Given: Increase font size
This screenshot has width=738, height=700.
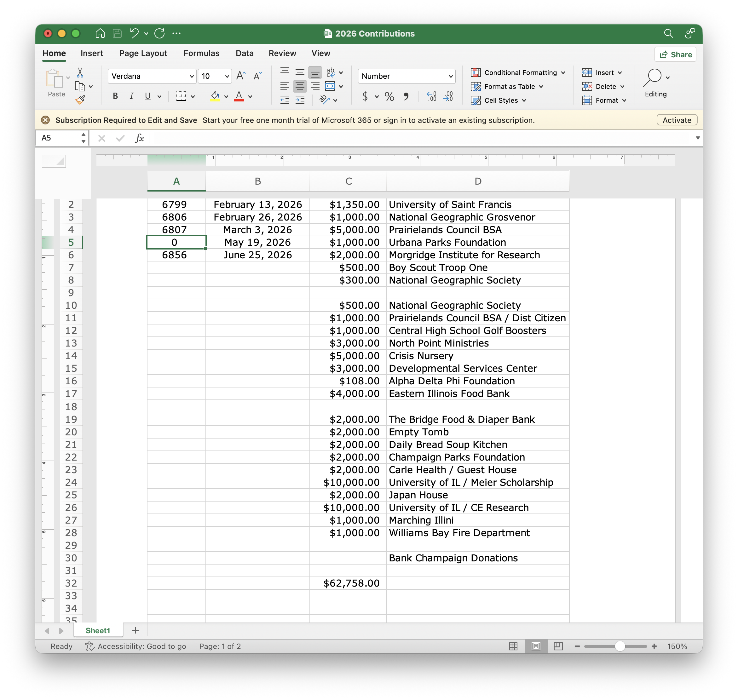Looking at the screenshot, I should click(x=241, y=76).
